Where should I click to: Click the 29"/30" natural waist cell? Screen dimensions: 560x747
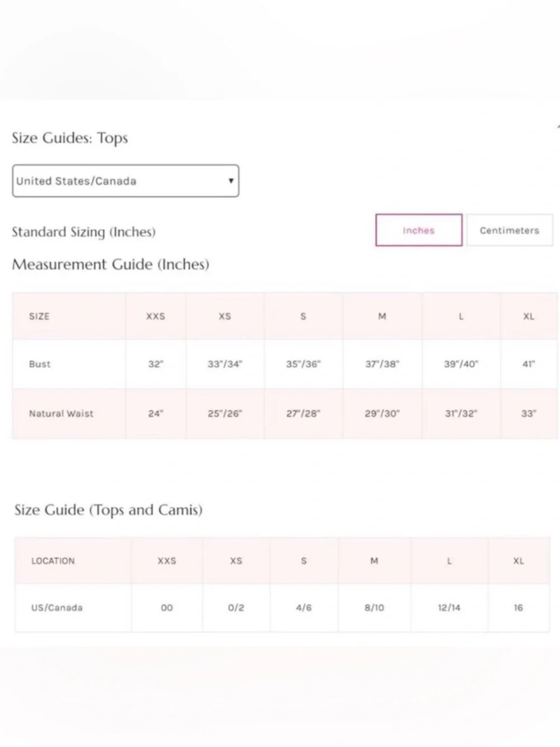click(382, 414)
